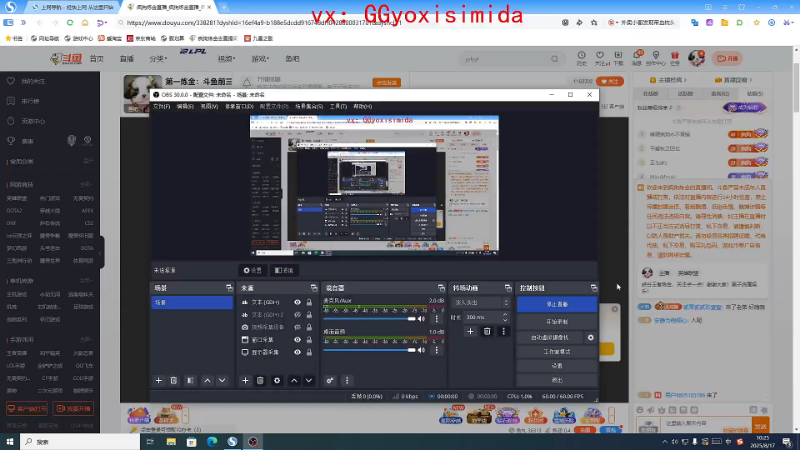
Task: Toggle visibility of the video capture device source
Action: 297,327
